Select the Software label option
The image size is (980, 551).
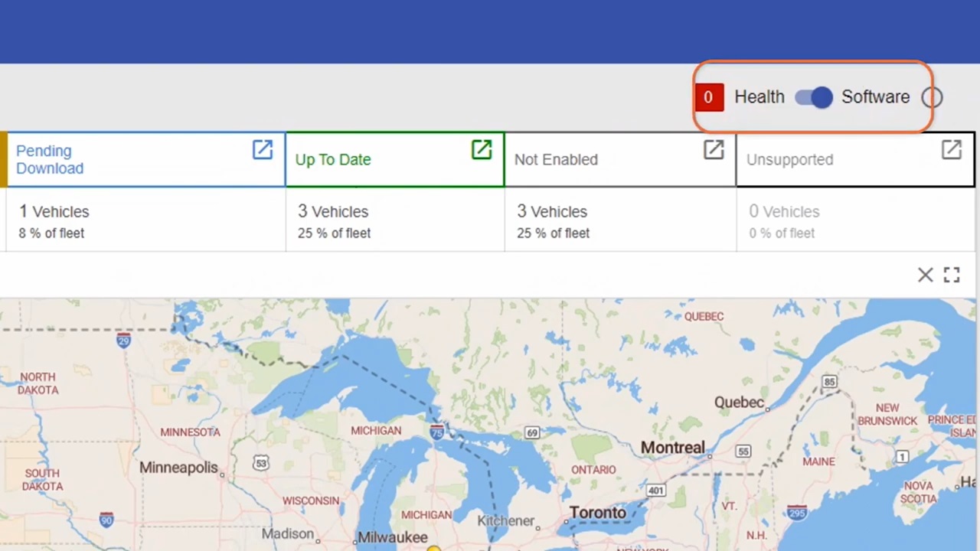coord(875,97)
